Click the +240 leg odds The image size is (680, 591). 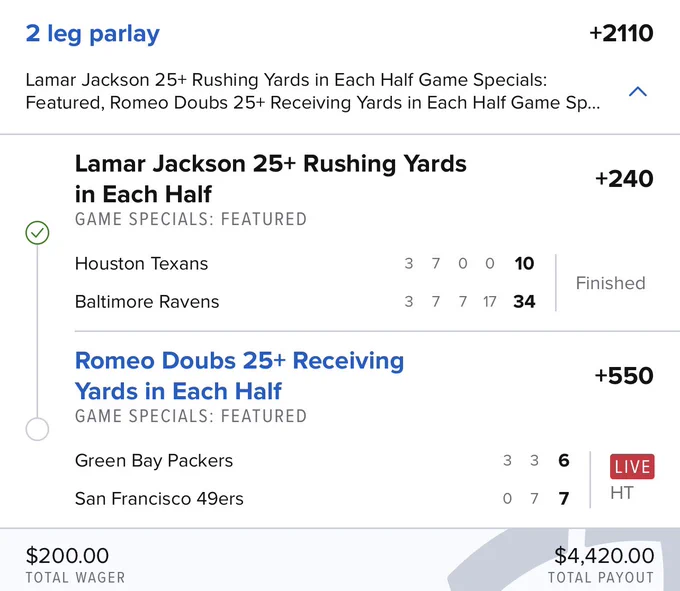pos(624,179)
